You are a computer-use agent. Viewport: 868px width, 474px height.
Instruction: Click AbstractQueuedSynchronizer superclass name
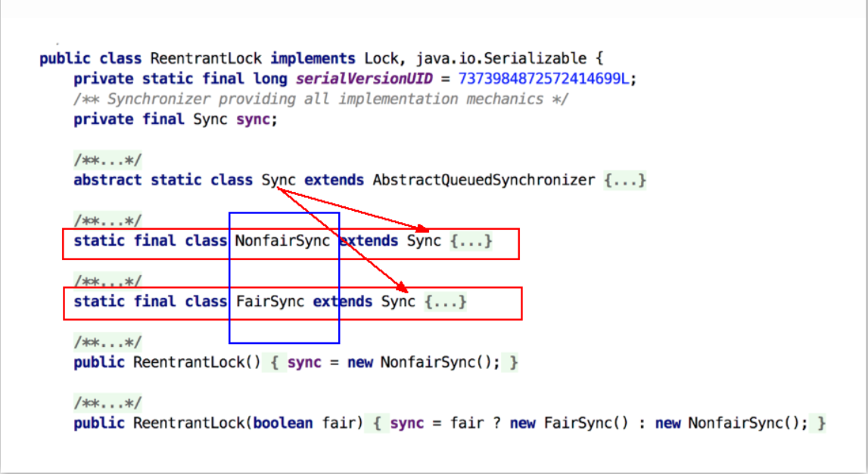pos(484,181)
